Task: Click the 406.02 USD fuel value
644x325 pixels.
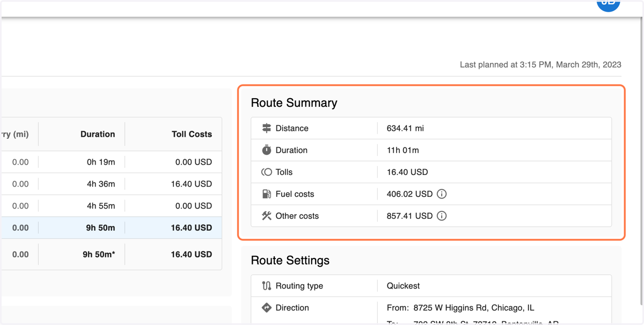Action: 409,194
